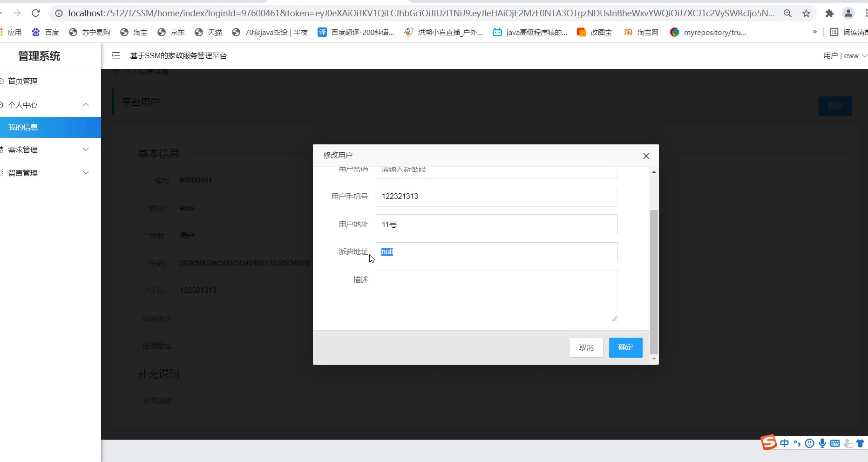Open the myrepository bookmark
This screenshot has height=462, width=868.
[x=708, y=32]
